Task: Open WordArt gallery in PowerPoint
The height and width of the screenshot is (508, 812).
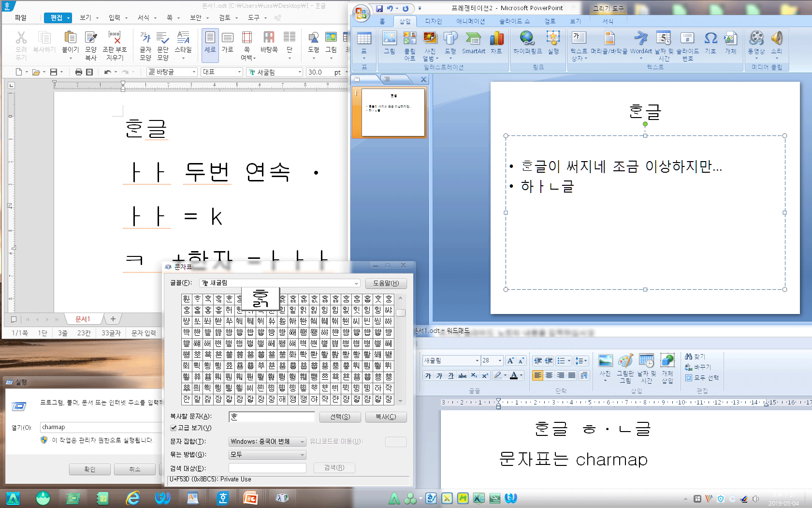Action: tap(641, 45)
